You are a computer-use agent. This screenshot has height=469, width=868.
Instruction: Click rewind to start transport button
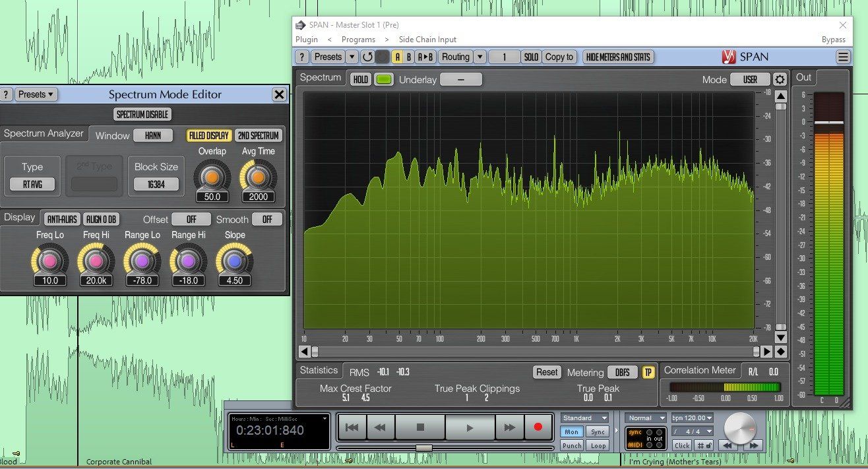click(x=352, y=427)
